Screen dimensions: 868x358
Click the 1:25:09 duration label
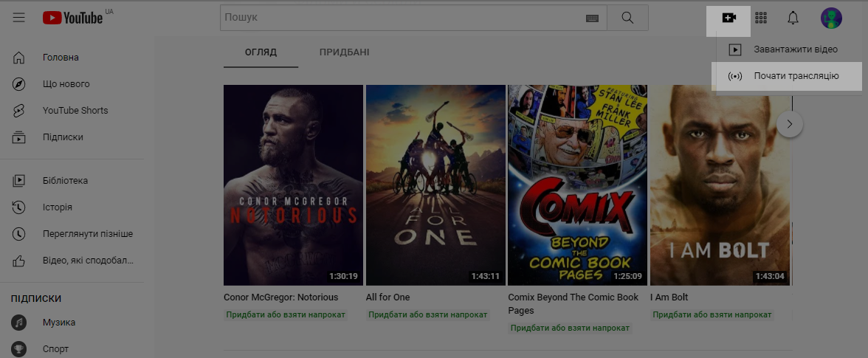pos(627,276)
